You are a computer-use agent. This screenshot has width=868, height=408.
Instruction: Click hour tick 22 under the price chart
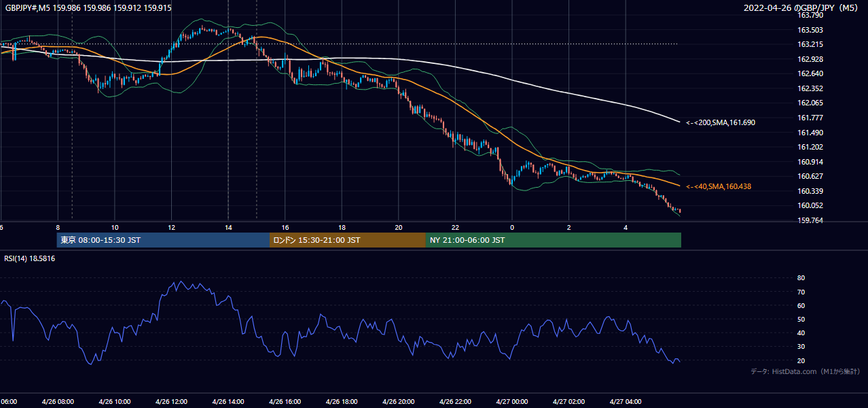(x=455, y=227)
